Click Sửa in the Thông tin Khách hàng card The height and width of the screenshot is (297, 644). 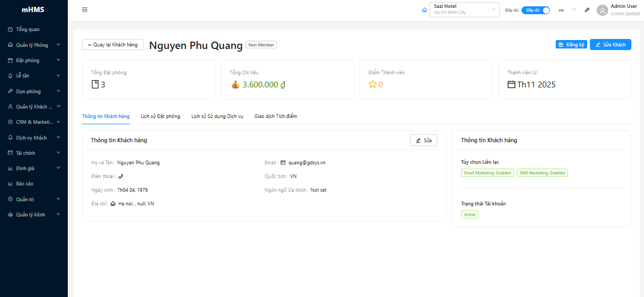click(x=423, y=140)
